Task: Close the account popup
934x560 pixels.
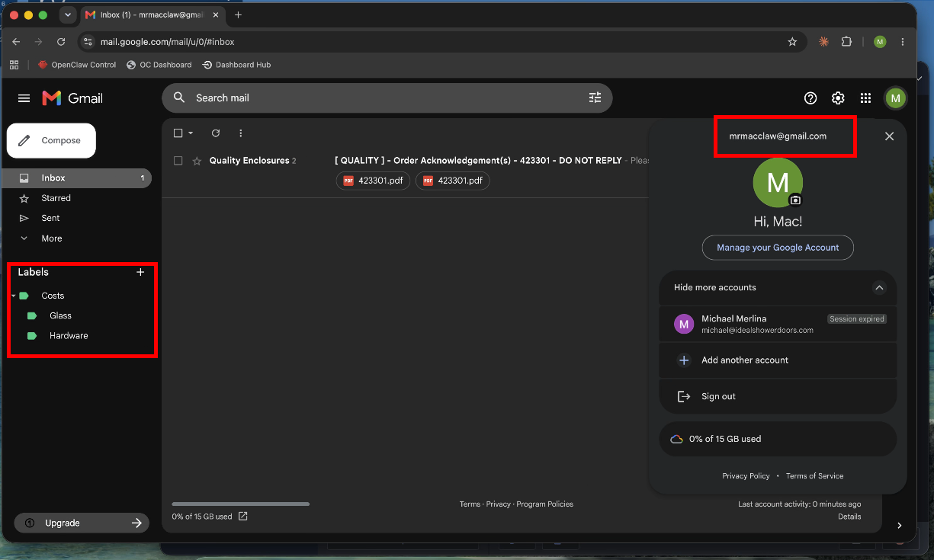Action: [x=889, y=136]
